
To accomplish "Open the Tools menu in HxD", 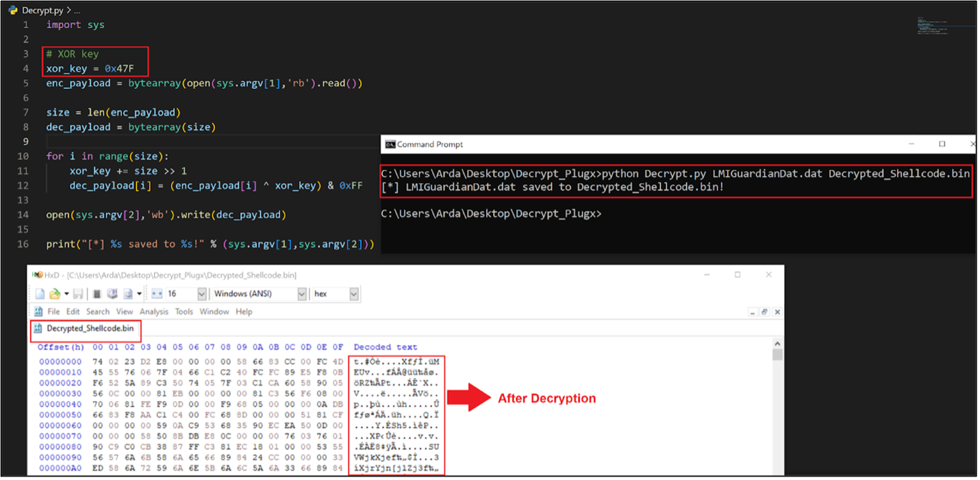I will [184, 312].
